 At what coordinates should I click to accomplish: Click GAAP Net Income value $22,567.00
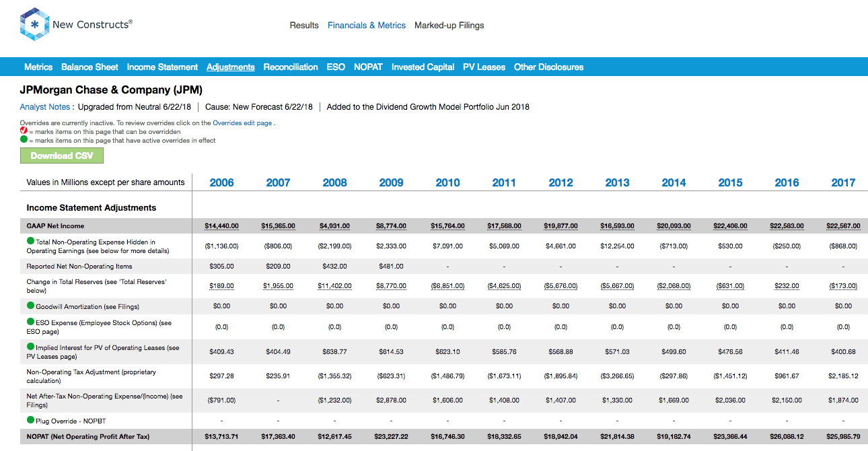tap(844, 226)
